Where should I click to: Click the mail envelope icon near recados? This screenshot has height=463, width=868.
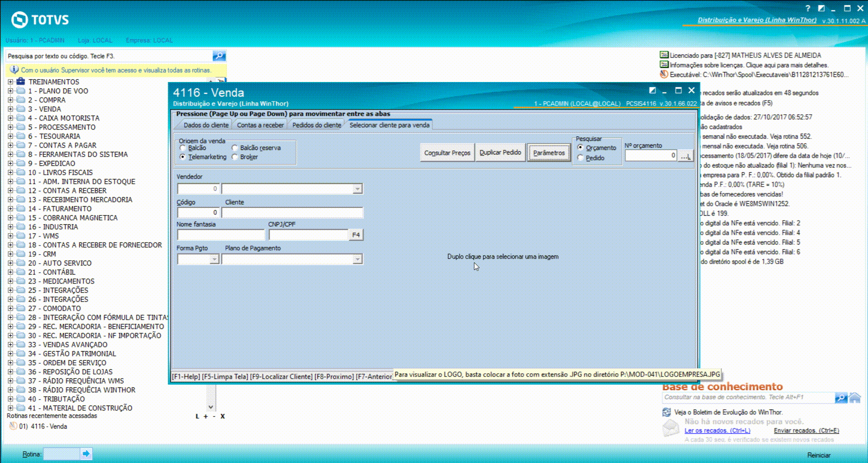coord(671,427)
